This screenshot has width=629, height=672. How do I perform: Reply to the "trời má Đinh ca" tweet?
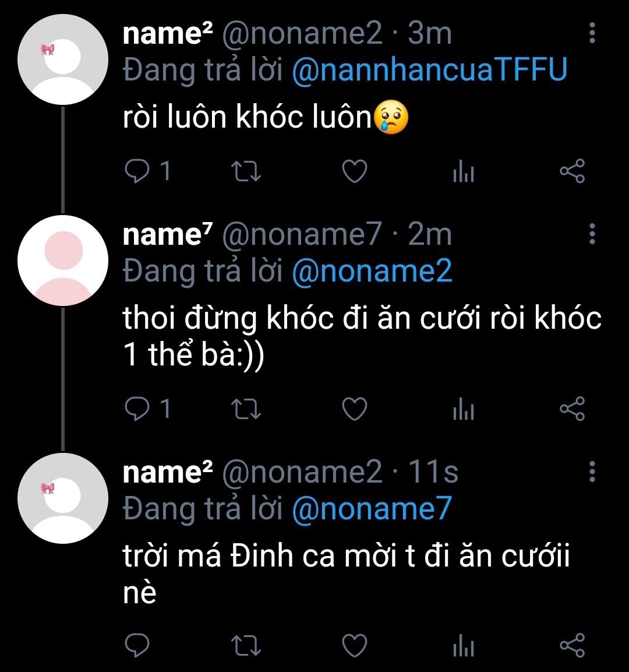[138, 645]
